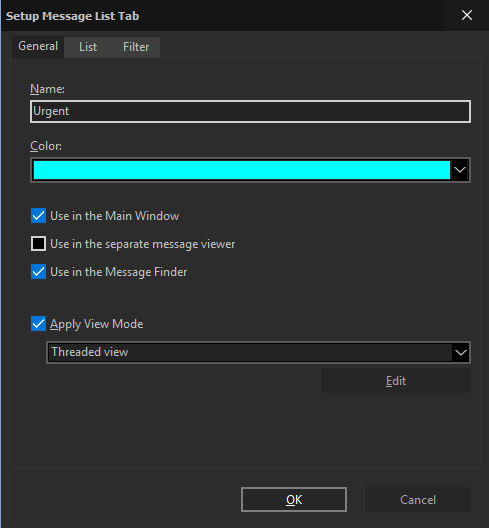Click the Name field containing Urgent

point(250,111)
